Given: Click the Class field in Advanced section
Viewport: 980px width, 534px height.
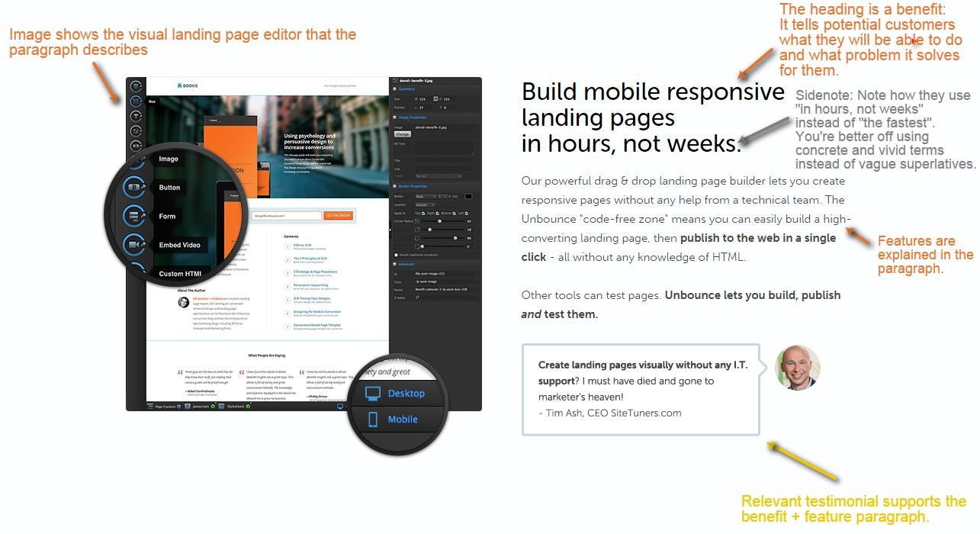Looking at the screenshot, I should [445, 281].
